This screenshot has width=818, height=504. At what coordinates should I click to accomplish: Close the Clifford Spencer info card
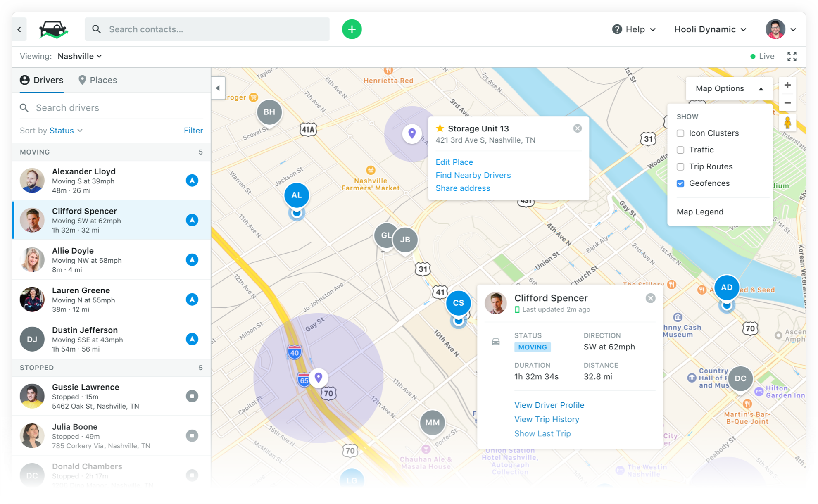(x=651, y=298)
